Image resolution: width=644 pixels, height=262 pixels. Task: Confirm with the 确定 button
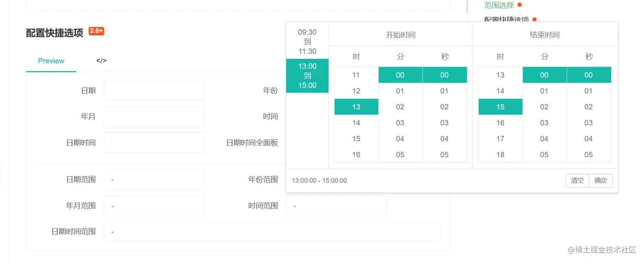pyautogui.click(x=601, y=180)
